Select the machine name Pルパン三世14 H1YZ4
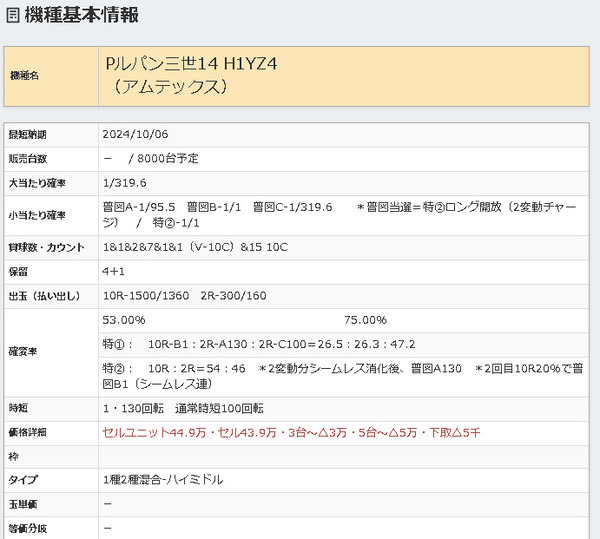The image size is (600, 539). pos(191,64)
